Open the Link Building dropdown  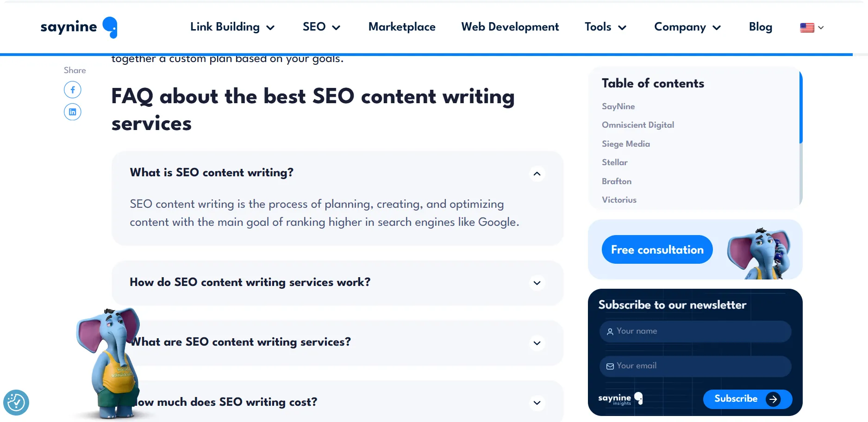pyautogui.click(x=231, y=27)
